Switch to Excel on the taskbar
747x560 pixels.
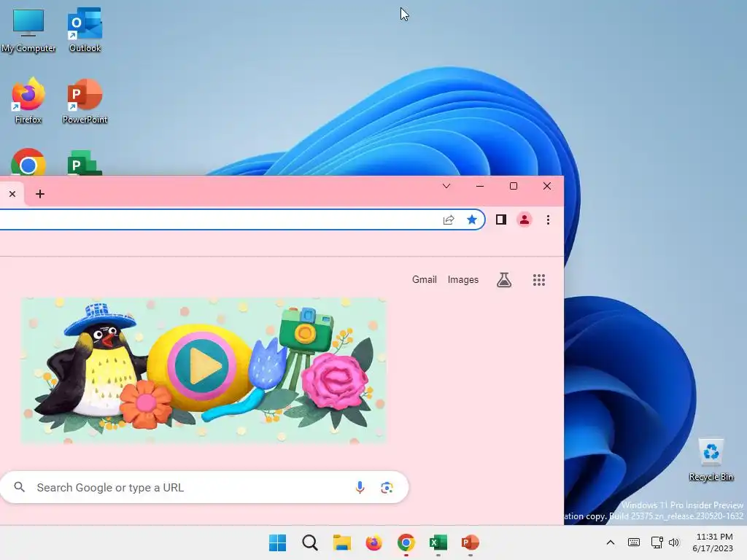pyautogui.click(x=438, y=542)
